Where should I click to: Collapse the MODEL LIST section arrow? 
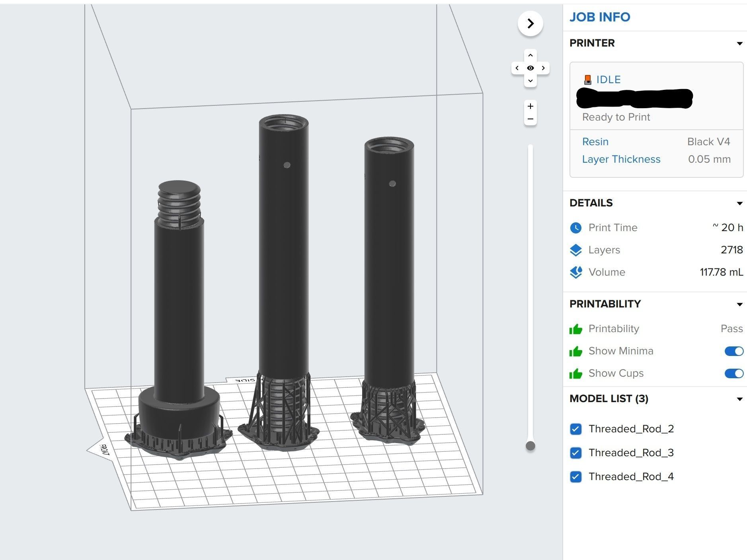(x=739, y=399)
